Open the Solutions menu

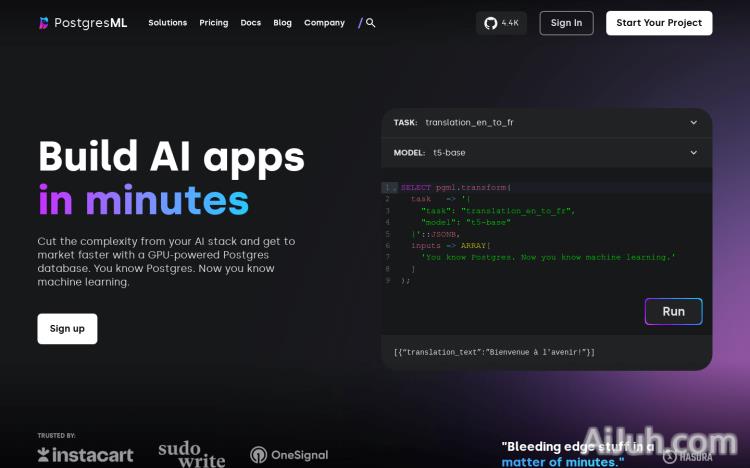coord(167,23)
